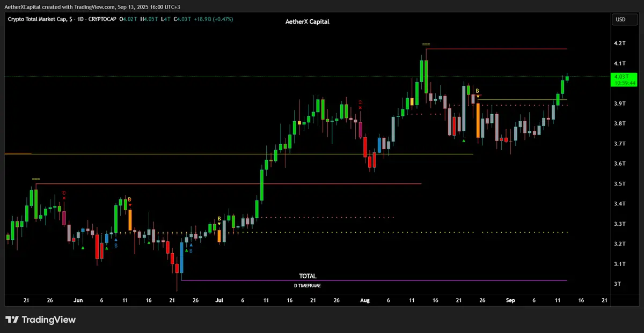Click the low value L4T
Viewport: 644px width, 333px height.
pos(166,19)
